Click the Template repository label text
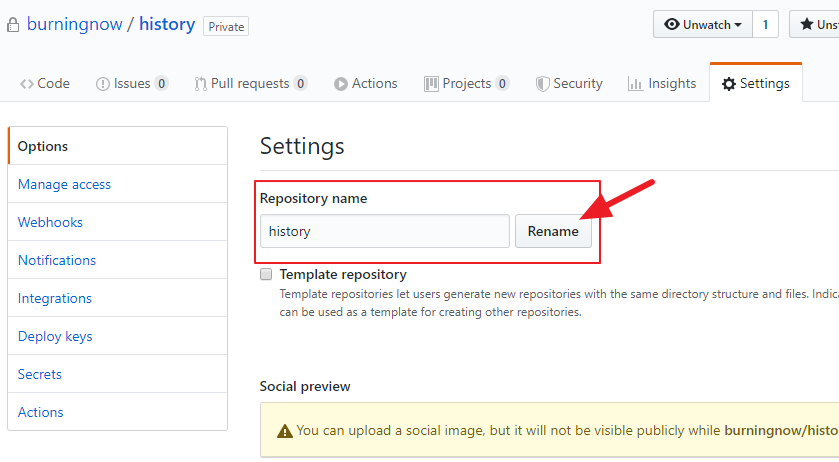Image resolution: width=839 pixels, height=462 pixels. pyautogui.click(x=343, y=275)
